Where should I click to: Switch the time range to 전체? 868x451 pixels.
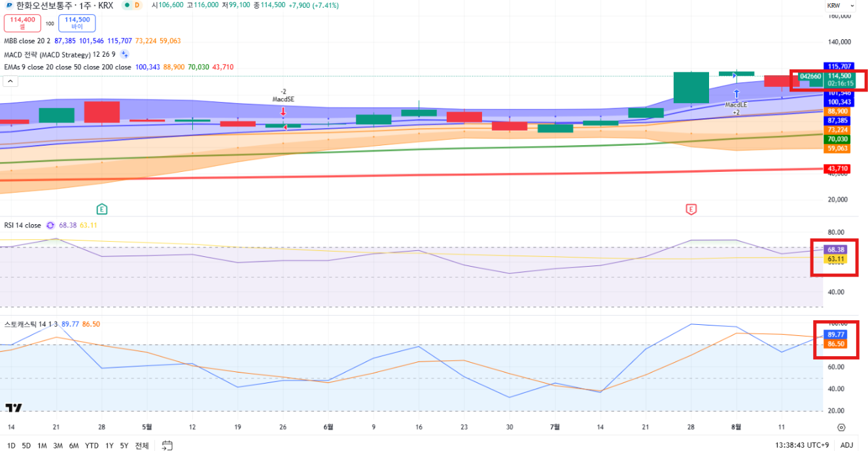tap(142, 446)
